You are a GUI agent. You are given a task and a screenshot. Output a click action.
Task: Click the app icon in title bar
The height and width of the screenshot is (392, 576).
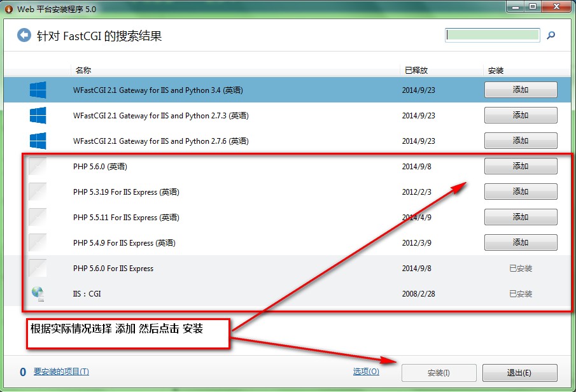click(8, 7)
